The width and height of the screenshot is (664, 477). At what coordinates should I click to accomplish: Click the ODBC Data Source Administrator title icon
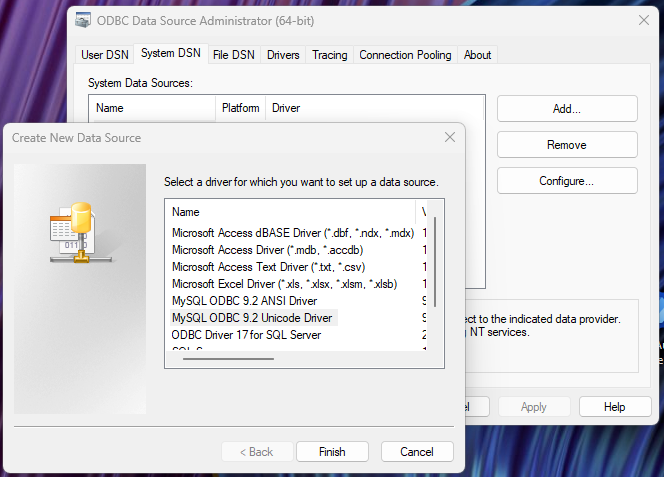[84, 20]
